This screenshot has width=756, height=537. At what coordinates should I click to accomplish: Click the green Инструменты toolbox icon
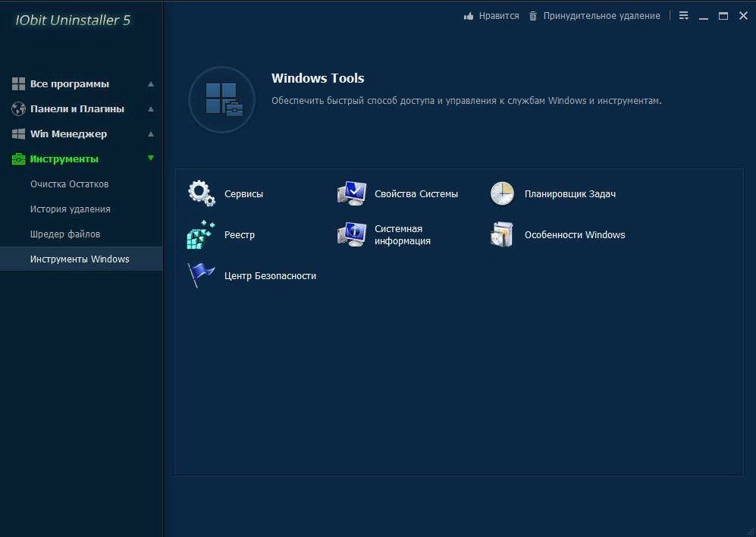(18, 159)
